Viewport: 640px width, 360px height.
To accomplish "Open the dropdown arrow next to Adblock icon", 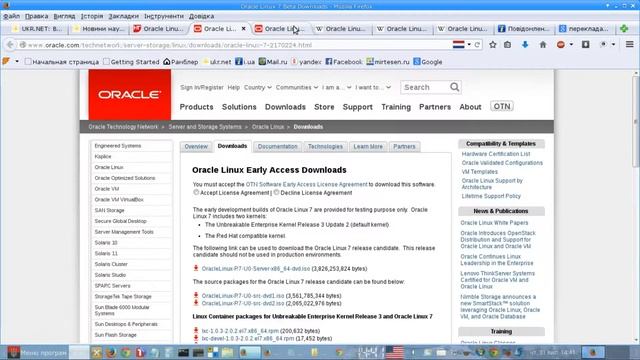I will click(571, 44).
